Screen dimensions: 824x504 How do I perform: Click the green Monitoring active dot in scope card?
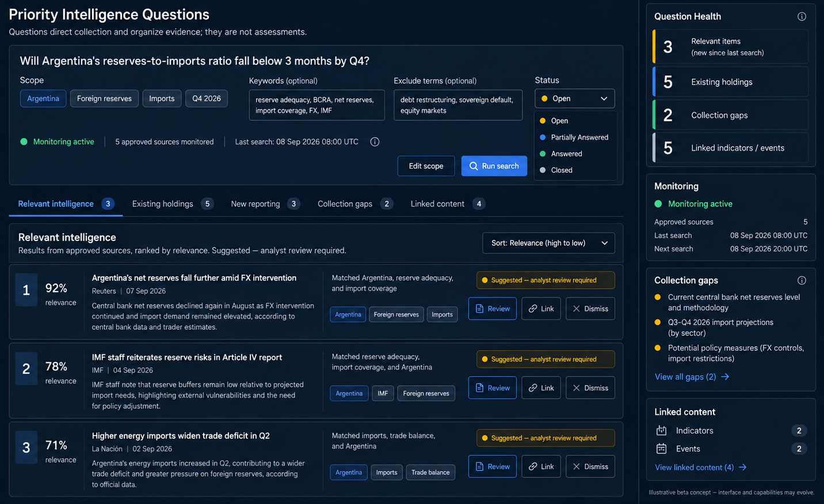[x=24, y=142]
